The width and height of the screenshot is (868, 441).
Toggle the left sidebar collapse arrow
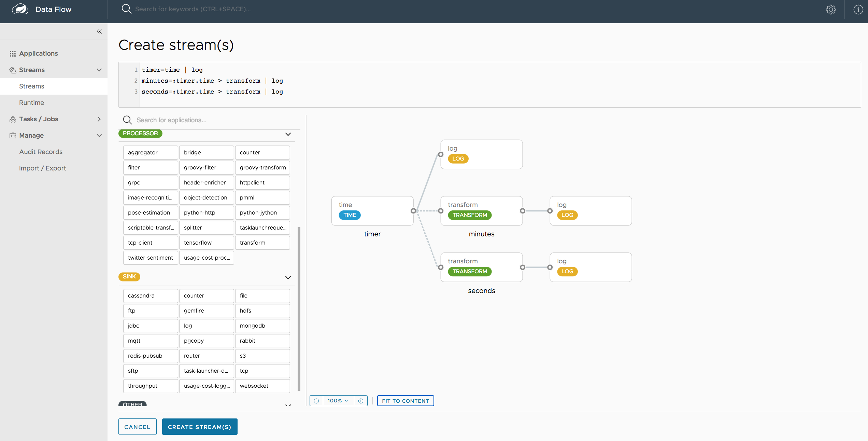pyautogui.click(x=99, y=31)
